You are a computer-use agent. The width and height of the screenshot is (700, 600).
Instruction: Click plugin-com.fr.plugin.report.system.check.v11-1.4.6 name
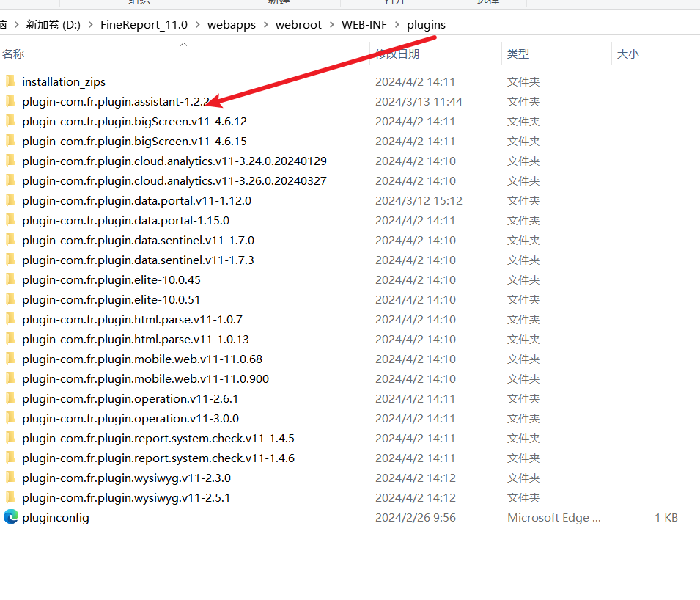pyautogui.click(x=158, y=458)
